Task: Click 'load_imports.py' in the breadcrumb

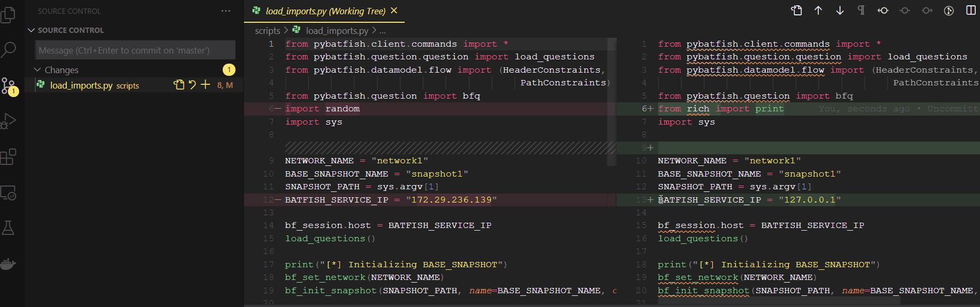Action: click(337, 31)
